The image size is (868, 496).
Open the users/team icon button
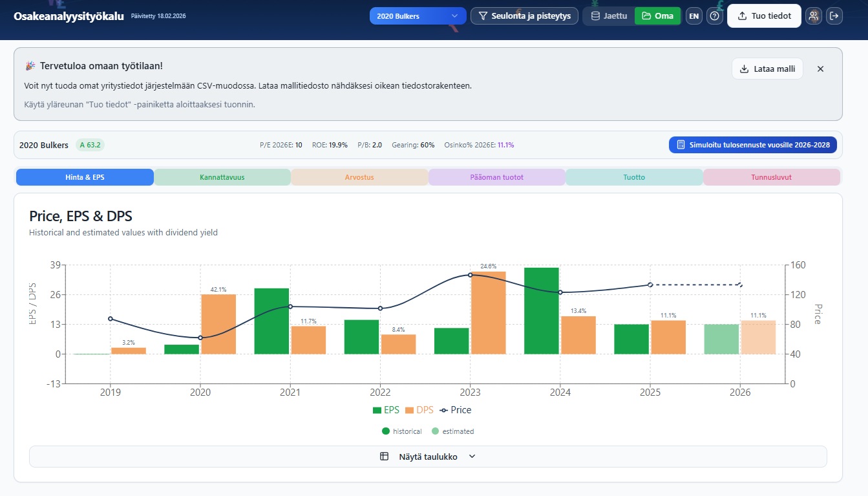pos(814,16)
